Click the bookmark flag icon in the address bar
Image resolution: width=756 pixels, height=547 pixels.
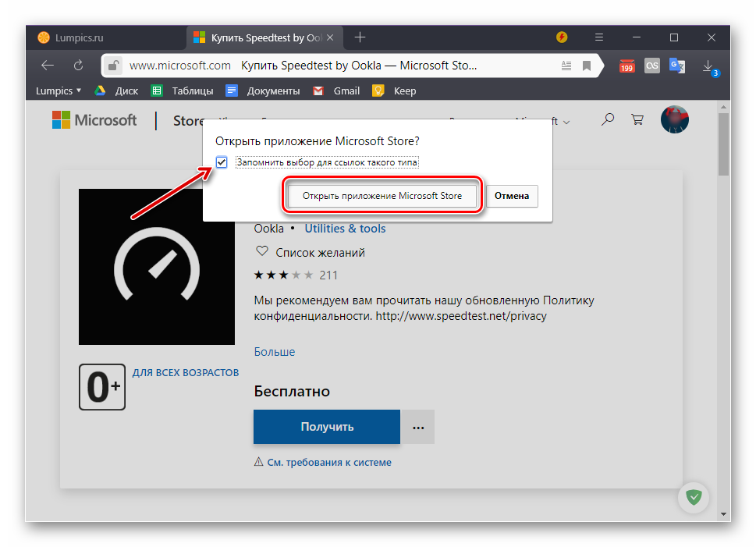click(x=586, y=66)
